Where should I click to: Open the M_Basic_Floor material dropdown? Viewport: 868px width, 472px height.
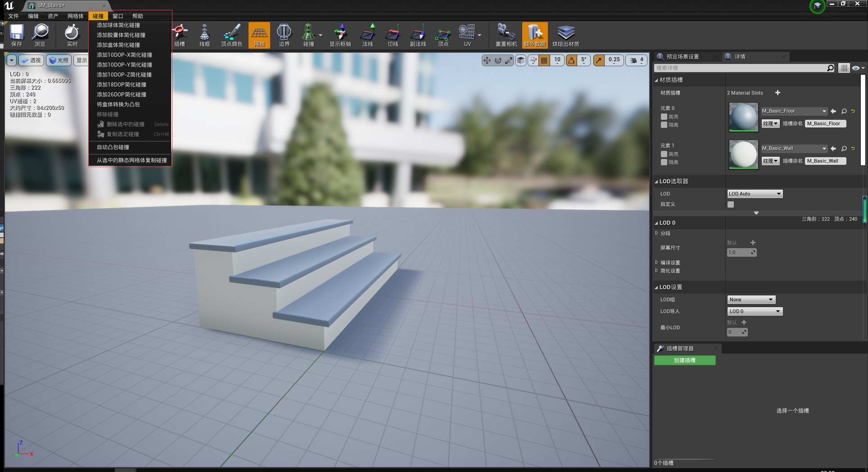pyautogui.click(x=794, y=111)
